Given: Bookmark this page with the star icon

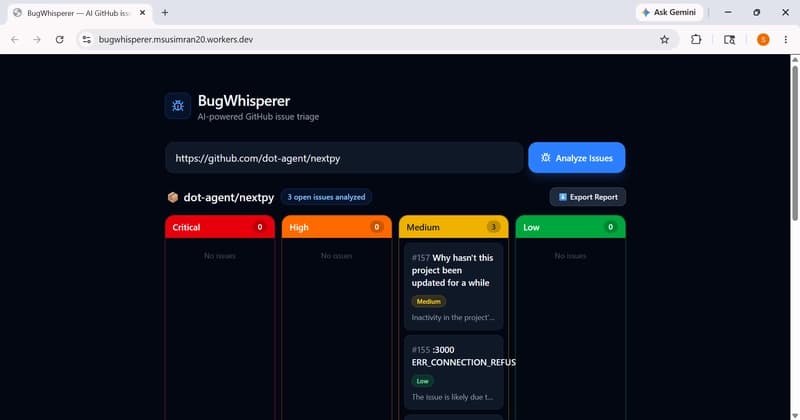Looking at the screenshot, I should coord(664,39).
